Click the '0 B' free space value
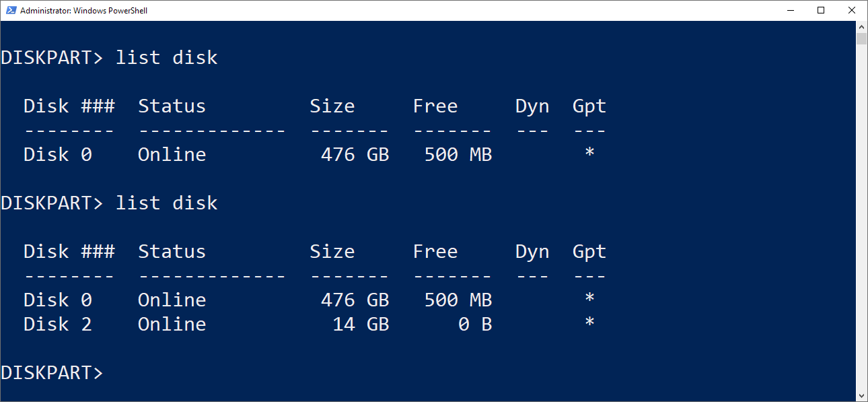Screen dimensions: 868x402 tap(475, 324)
